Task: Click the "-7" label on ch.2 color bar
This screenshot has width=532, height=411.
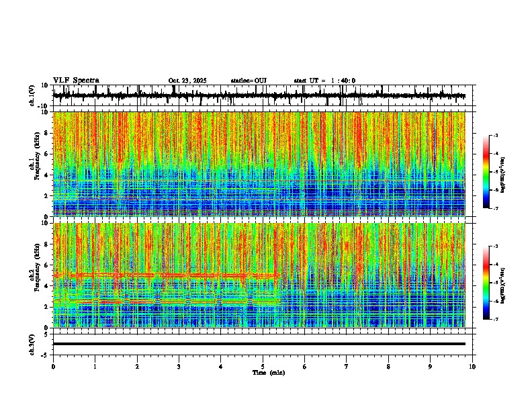Action: [495, 320]
